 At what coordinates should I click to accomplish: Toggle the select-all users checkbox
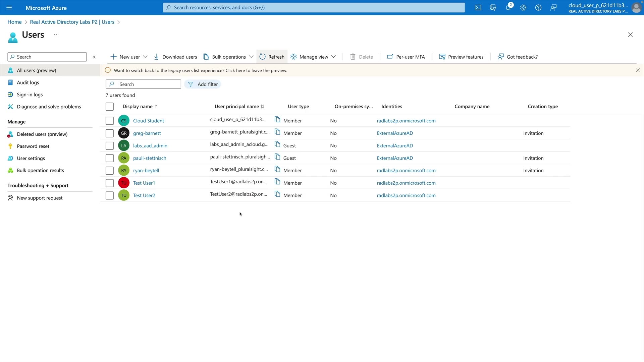pyautogui.click(x=110, y=107)
